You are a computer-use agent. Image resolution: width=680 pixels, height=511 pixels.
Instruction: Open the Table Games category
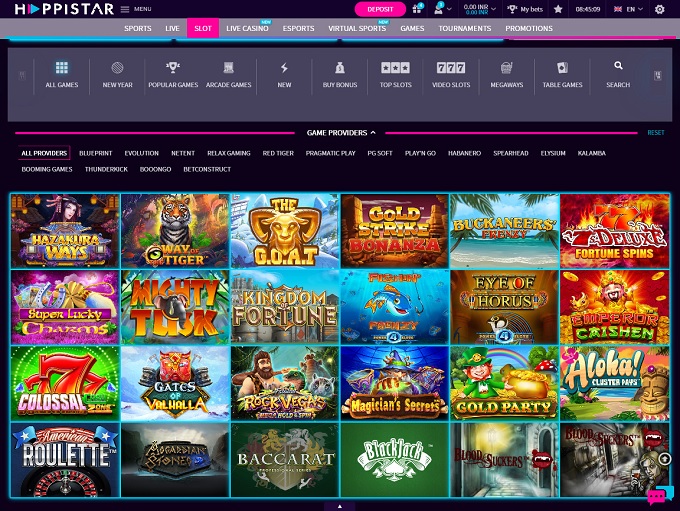click(562, 75)
